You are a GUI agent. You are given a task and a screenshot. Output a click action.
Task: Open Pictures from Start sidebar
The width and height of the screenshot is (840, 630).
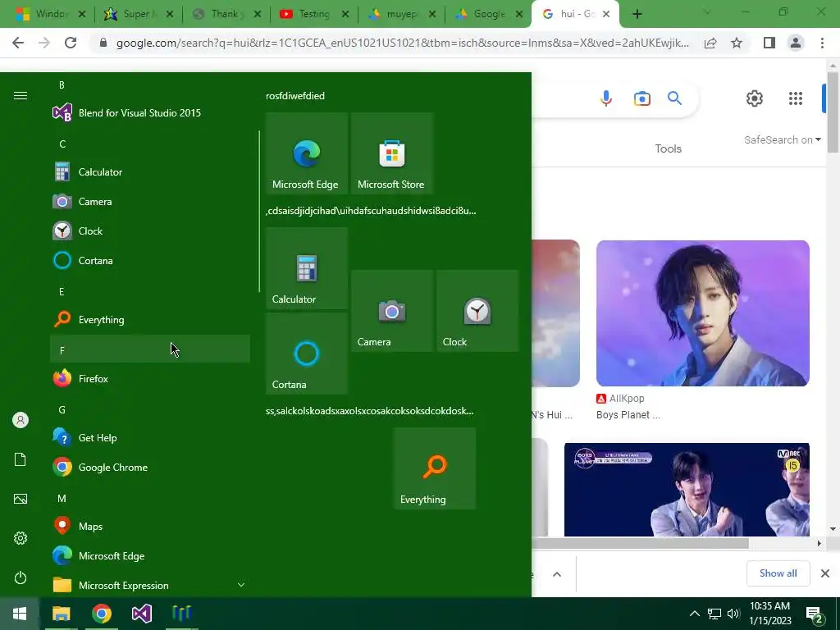coord(21,499)
